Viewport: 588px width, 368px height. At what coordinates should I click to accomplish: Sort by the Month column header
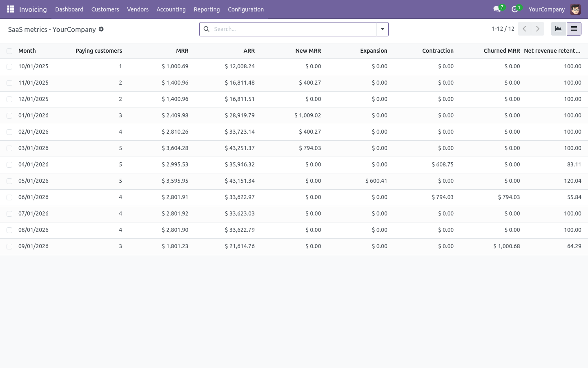(x=27, y=51)
